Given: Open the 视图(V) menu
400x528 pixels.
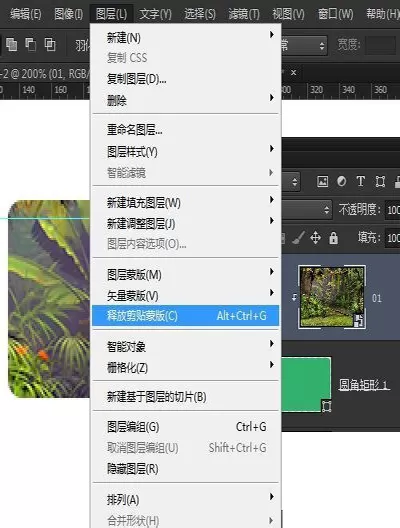Looking at the screenshot, I should pos(288,14).
